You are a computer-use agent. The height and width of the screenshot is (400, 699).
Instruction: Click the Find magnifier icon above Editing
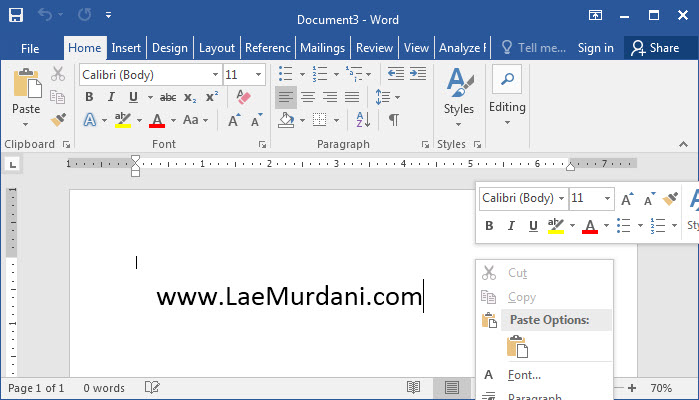(x=506, y=80)
